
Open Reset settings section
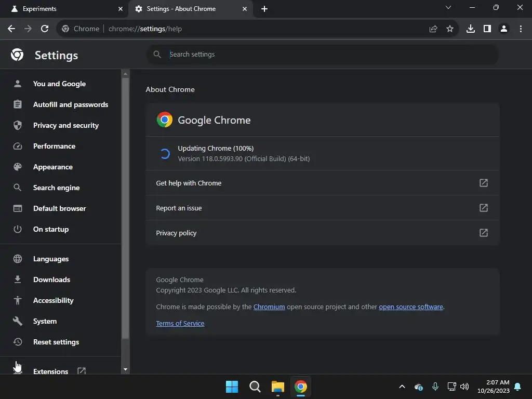tap(59, 342)
